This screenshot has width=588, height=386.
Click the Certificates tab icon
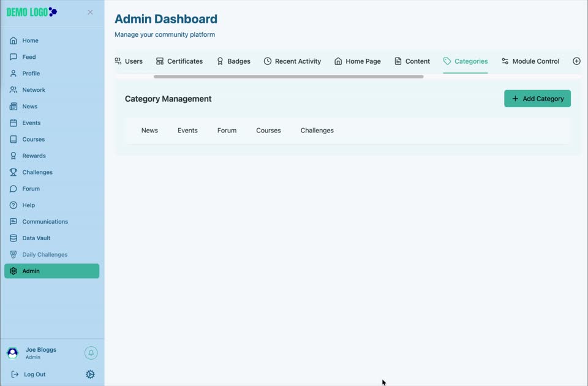point(160,61)
